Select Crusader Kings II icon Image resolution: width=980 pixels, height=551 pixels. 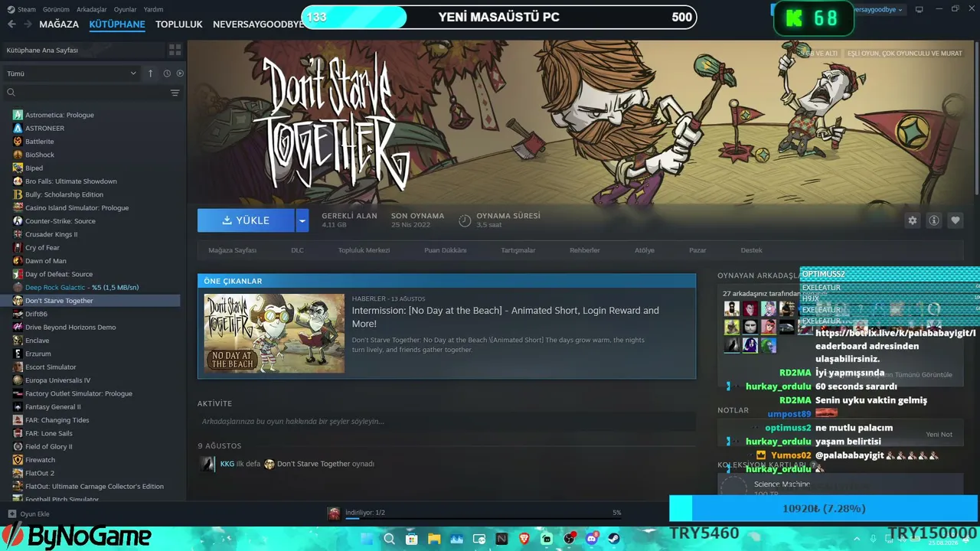[18, 234]
